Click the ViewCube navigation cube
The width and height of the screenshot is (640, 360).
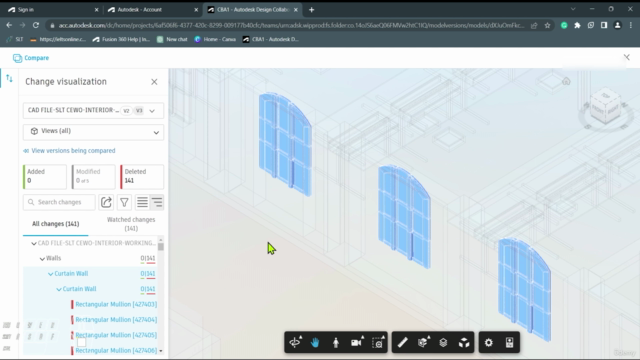606,107
